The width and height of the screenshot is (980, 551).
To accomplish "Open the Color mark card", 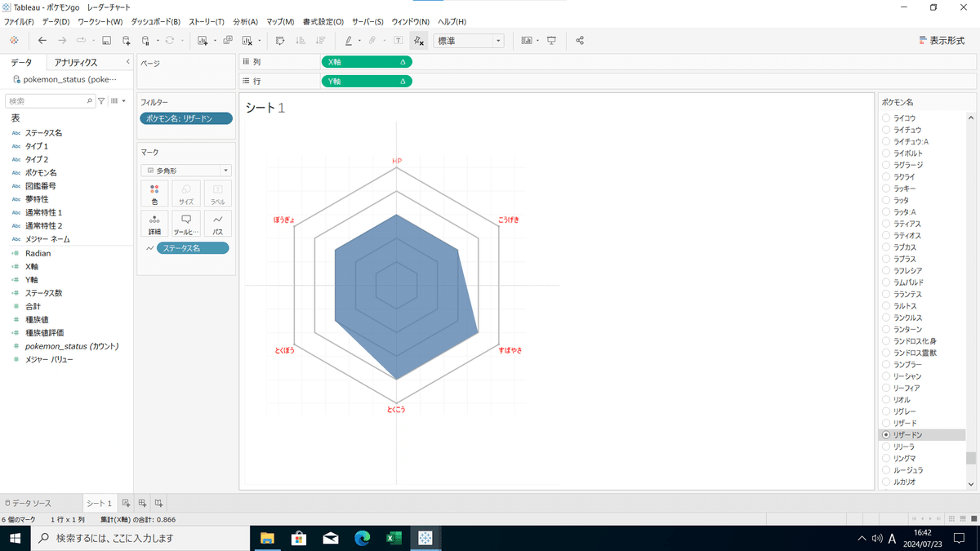I will point(154,193).
